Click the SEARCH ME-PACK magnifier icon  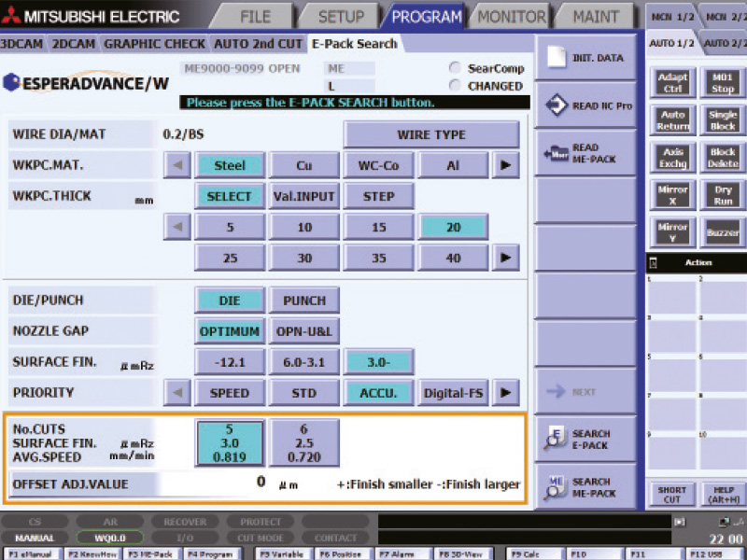(x=555, y=486)
